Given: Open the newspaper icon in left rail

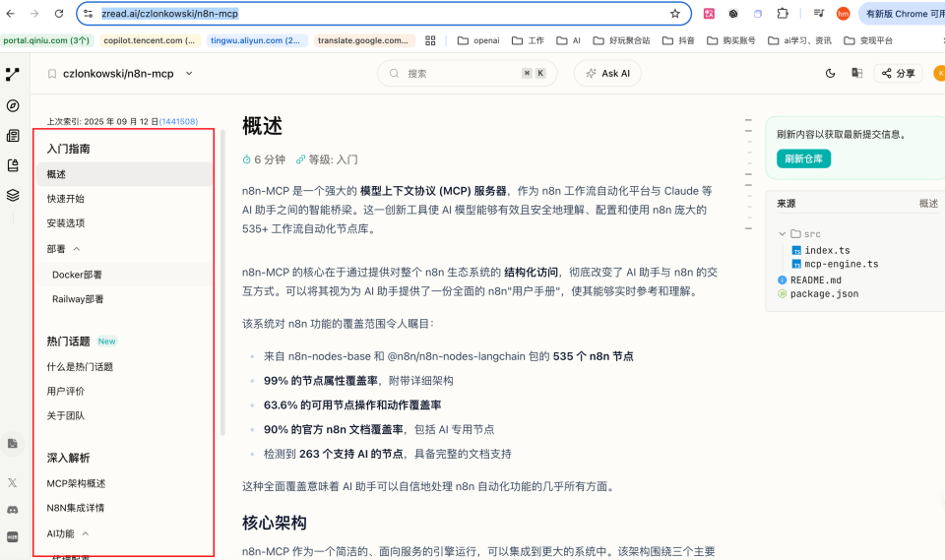Looking at the screenshot, I should 13,136.
